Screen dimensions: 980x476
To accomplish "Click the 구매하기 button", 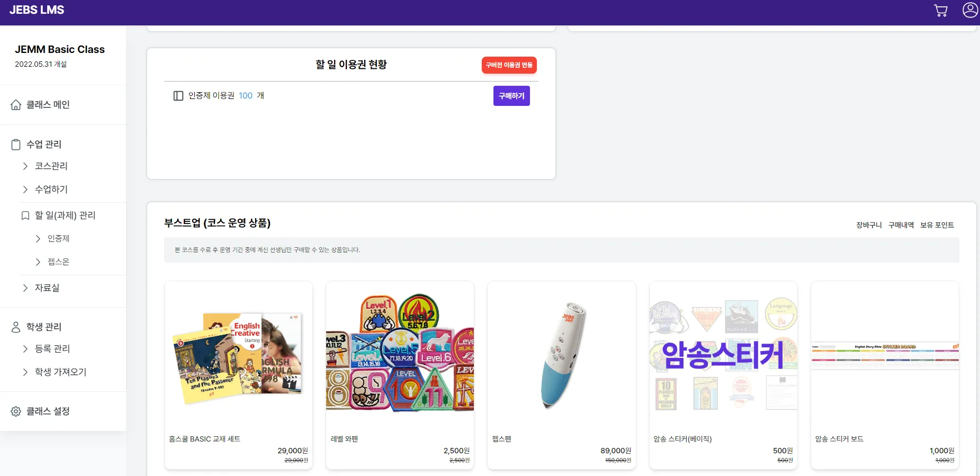I will pyautogui.click(x=511, y=96).
